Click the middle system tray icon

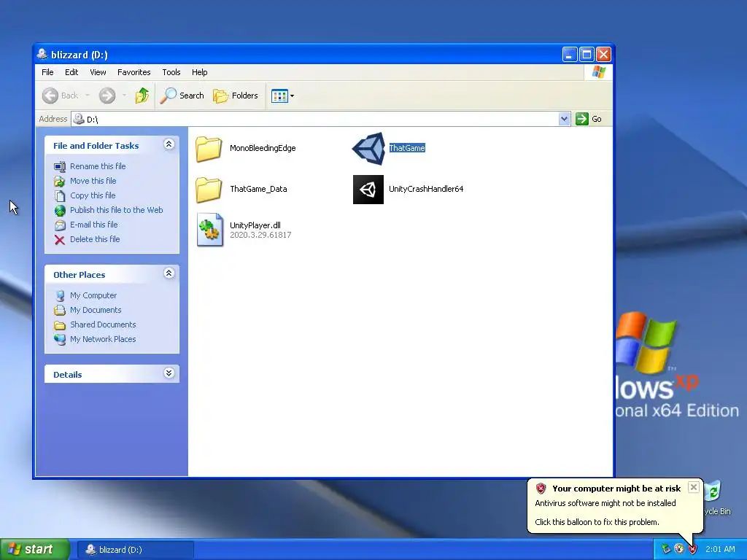pos(679,550)
